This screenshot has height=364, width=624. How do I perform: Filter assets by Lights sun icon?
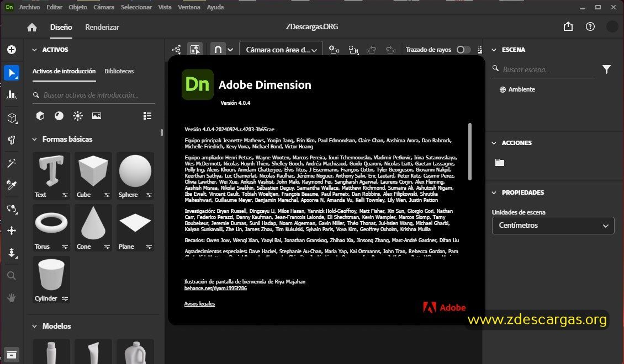(78, 116)
